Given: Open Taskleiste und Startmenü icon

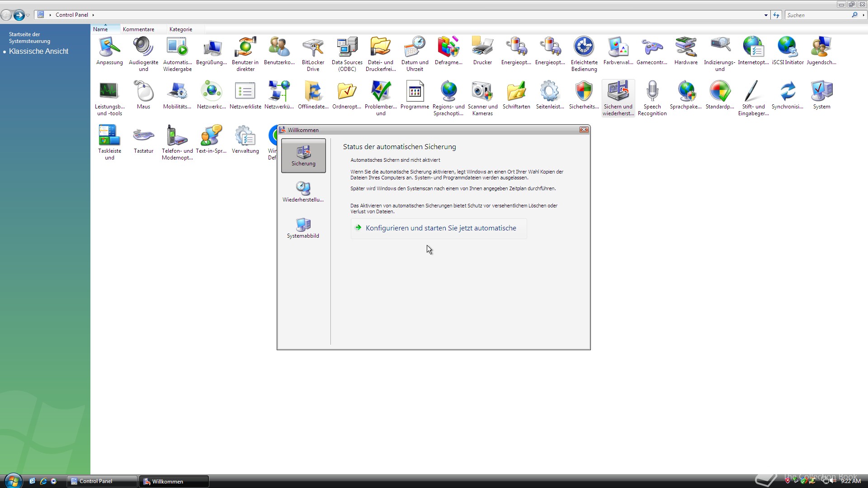Looking at the screenshot, I should [x=109, y=143].
